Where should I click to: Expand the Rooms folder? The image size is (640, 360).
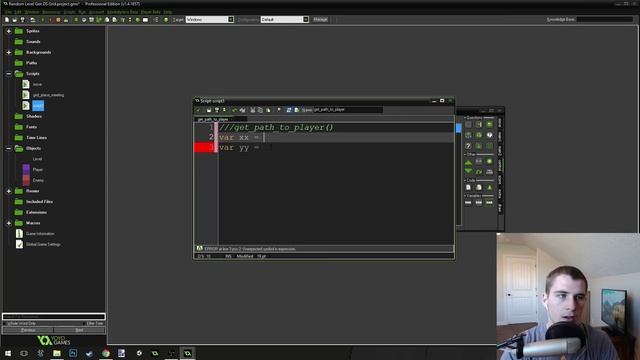pos(9,191)
